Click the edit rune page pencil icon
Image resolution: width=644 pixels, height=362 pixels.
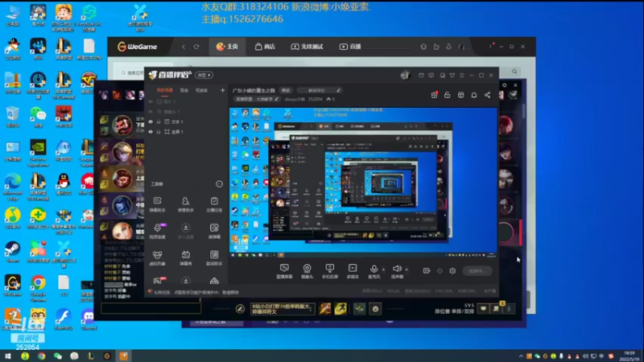coord(240,309)
